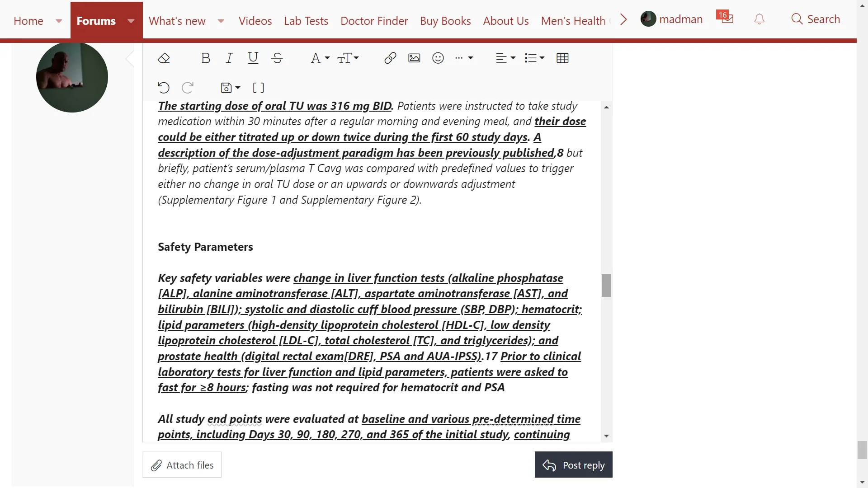Expand the Forums submenu arrow

coord(131,21)
